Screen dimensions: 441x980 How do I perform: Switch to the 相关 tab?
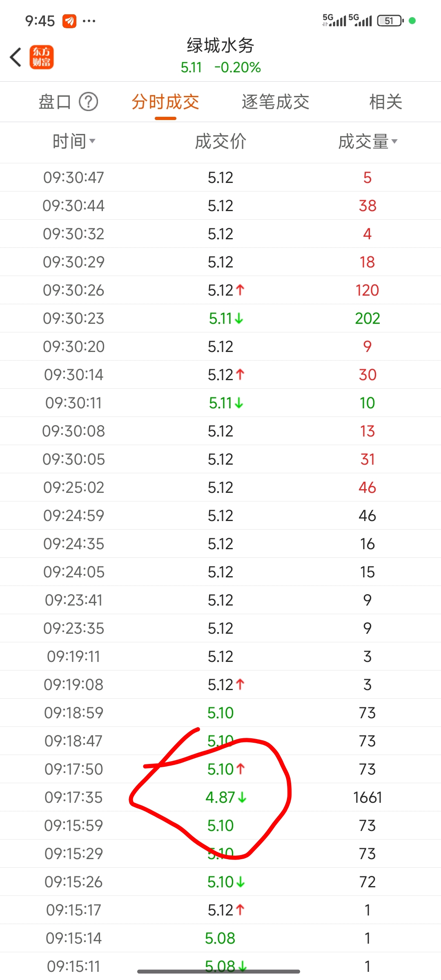pos(386,102)
